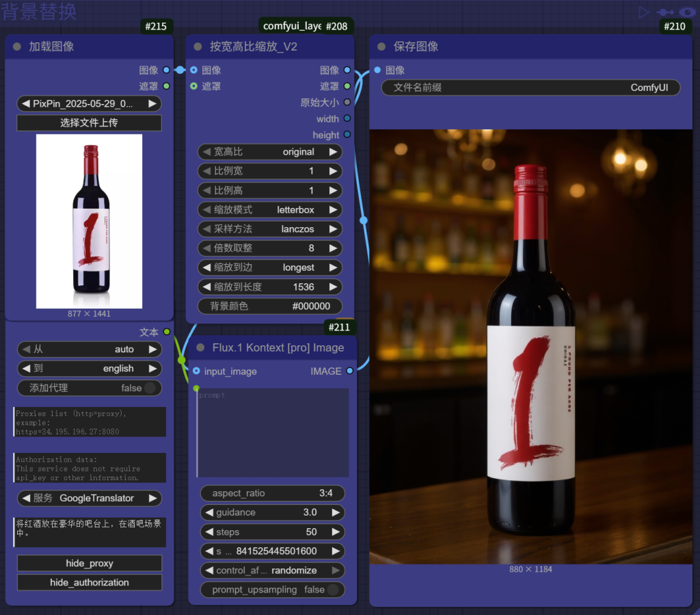Click the input_image input socket

tap(196, 371)
